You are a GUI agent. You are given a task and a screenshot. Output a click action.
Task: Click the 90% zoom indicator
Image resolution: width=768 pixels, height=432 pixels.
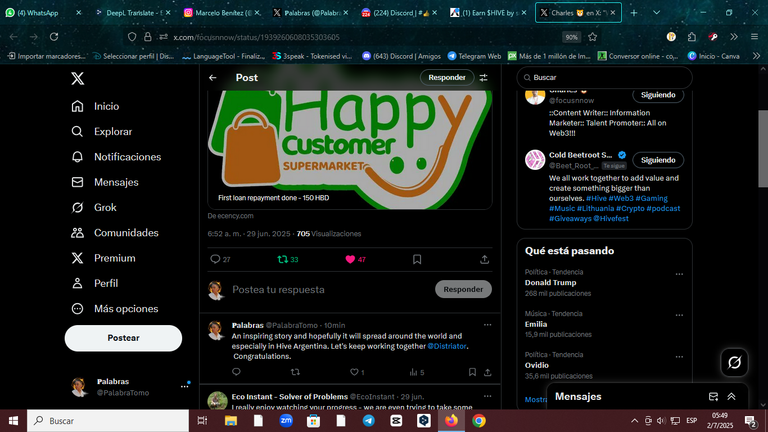click(x=571, y=37)
